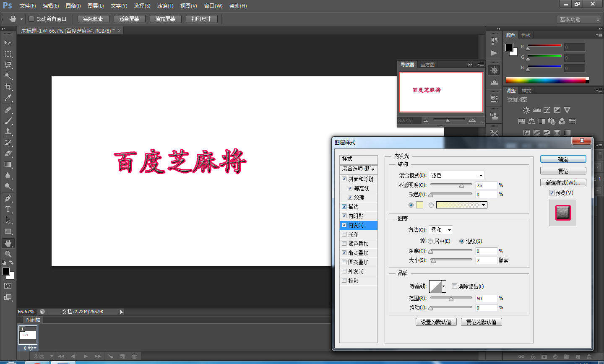Screen dimensions: 604x364
Task: Click 实际像素 button
Action: (x=93, y=19)
